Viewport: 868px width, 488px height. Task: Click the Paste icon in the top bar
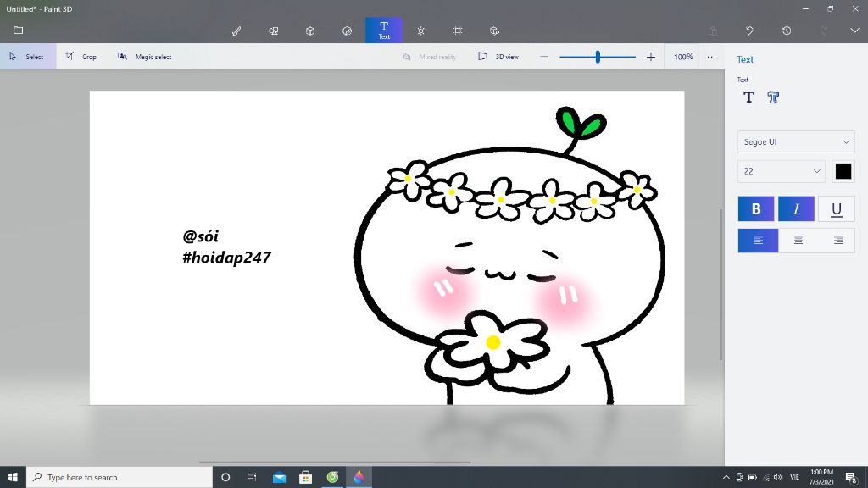713,30
